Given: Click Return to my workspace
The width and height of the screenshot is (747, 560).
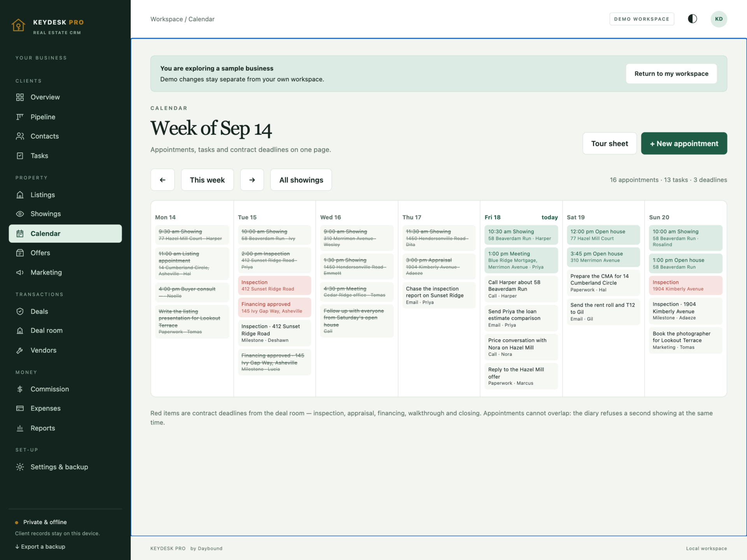Looking at the screenshot, I should 671,73.
